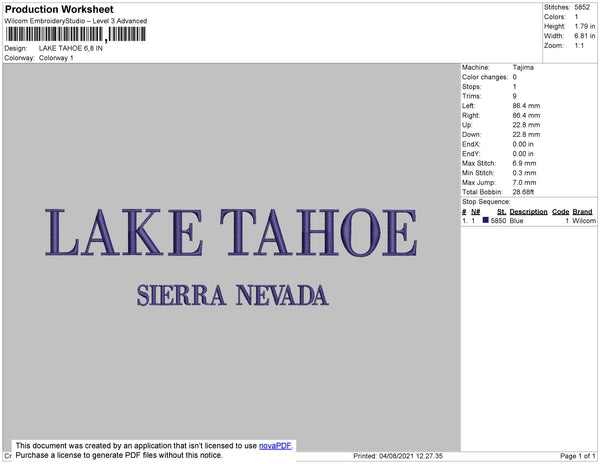Click 'Wilcom EmbroideryStudio – Level 3 Advanced' subtitle
The width and height of the screenshot is (600, 464).
pyautogui.click(x=76, y=21)
